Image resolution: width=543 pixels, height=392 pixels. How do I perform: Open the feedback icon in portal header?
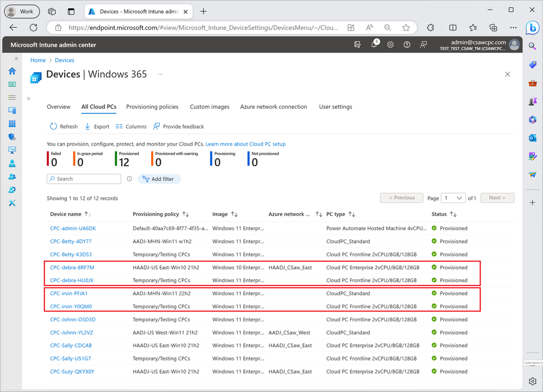(x=423, y=45)
